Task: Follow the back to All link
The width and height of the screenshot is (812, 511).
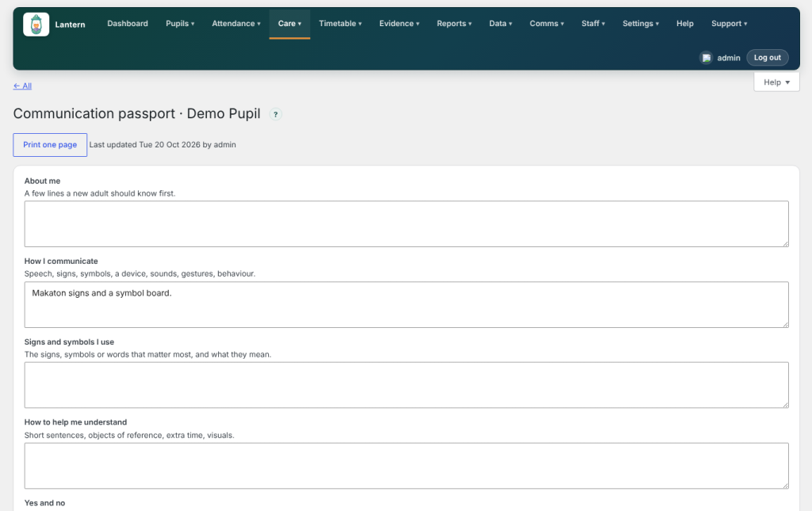Action: (22, 86)
